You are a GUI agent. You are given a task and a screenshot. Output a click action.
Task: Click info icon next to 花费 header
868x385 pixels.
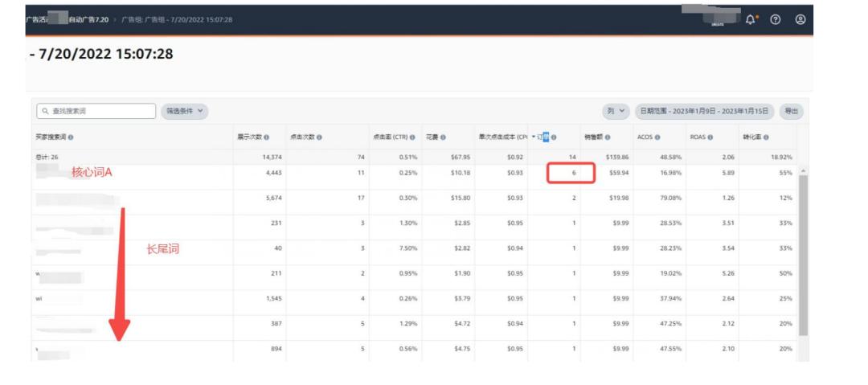(444, 137)
